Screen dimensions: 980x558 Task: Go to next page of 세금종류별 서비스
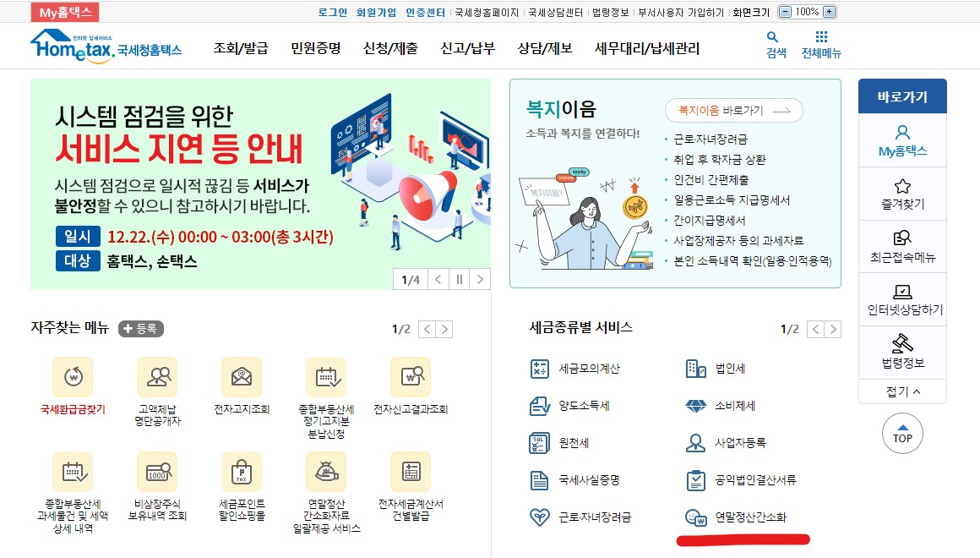tap(832, 329)
